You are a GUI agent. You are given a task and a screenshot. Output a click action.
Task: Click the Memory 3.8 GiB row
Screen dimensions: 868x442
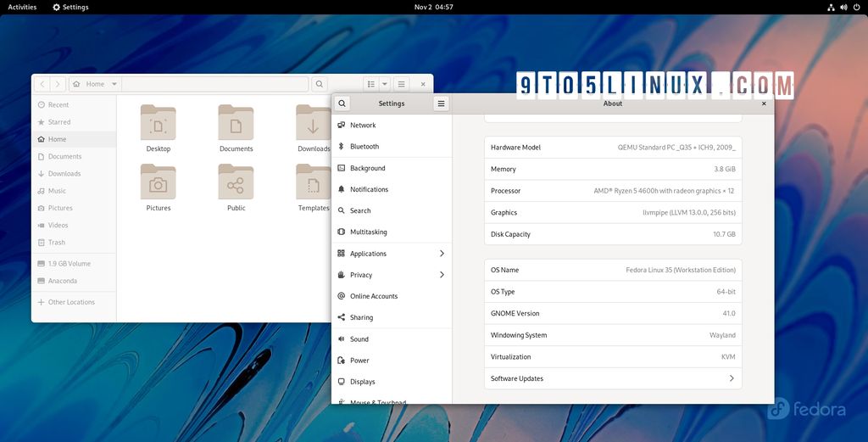point(613,169)
